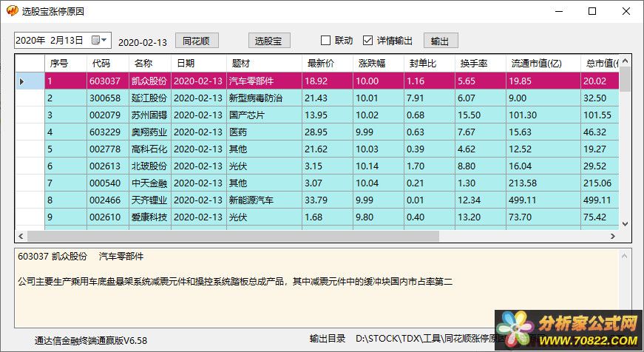Click the row selector arrow for row 1
The image size is (644, 352).
[30, 81]
